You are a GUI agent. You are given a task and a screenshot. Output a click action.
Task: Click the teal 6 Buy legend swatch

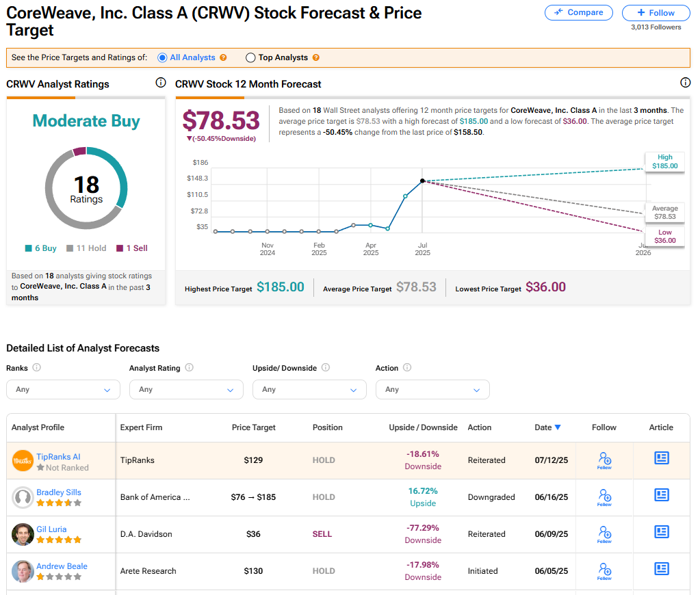point(29,248)
